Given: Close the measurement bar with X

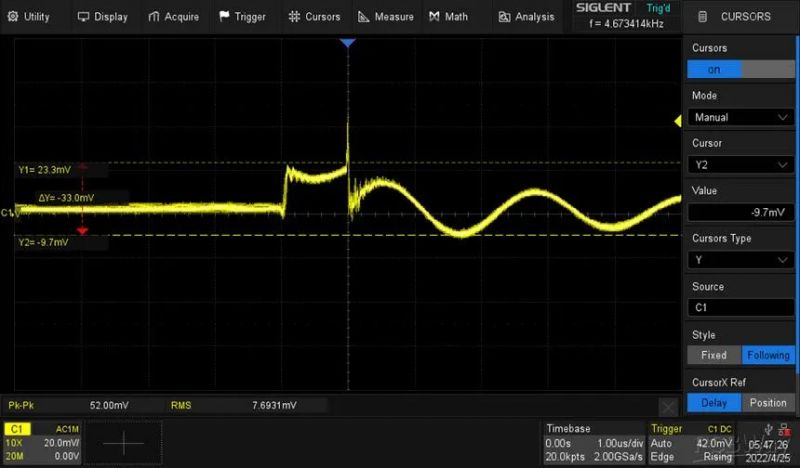Looking at the screenshot, I should click(668, 407).
